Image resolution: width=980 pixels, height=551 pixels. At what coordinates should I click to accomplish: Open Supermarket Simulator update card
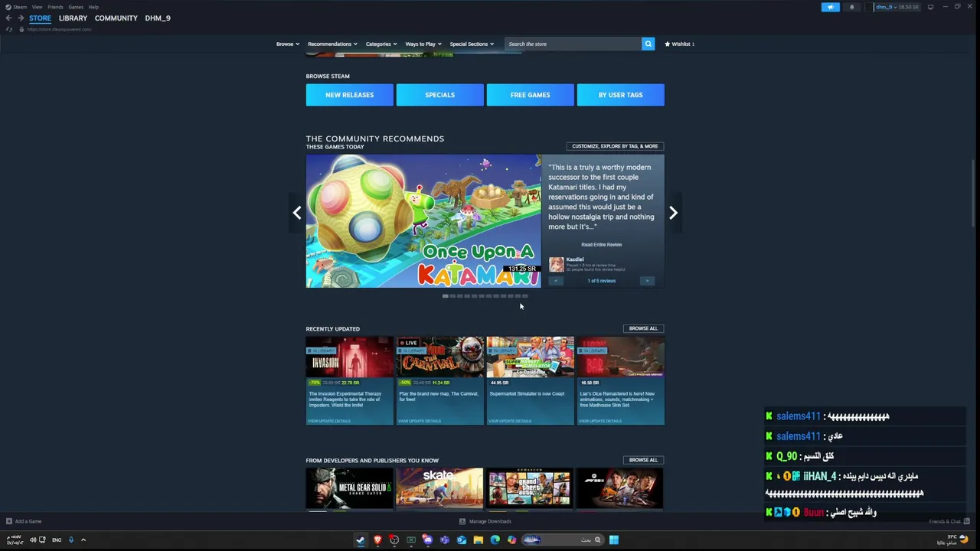click(x=530, y=380)
